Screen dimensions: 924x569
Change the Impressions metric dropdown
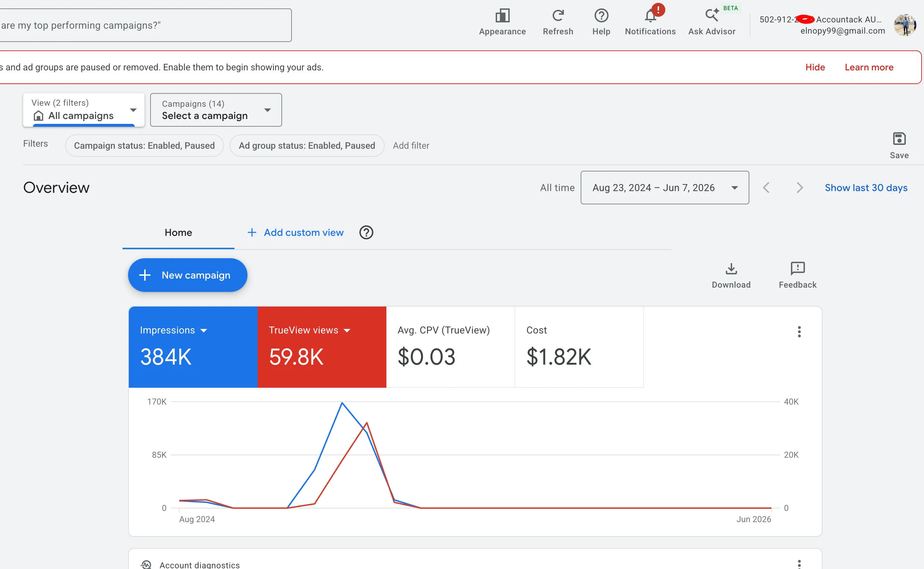click(173, 330)
